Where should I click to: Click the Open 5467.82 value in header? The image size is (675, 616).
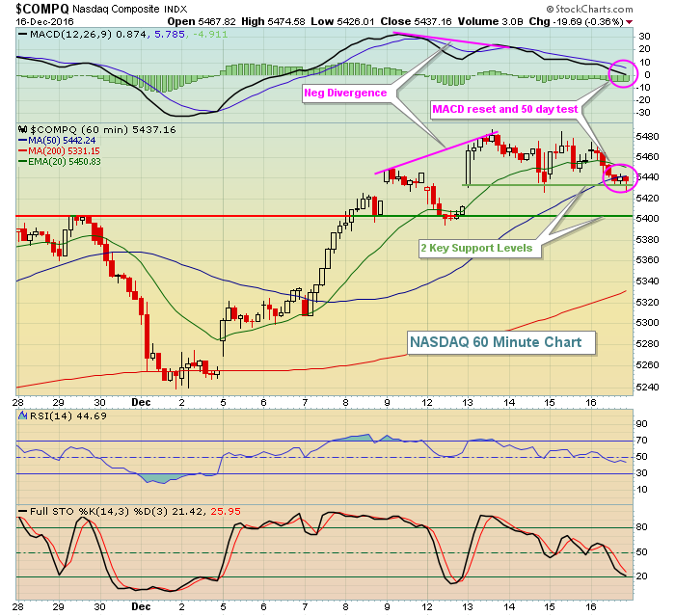coord(202,21)
